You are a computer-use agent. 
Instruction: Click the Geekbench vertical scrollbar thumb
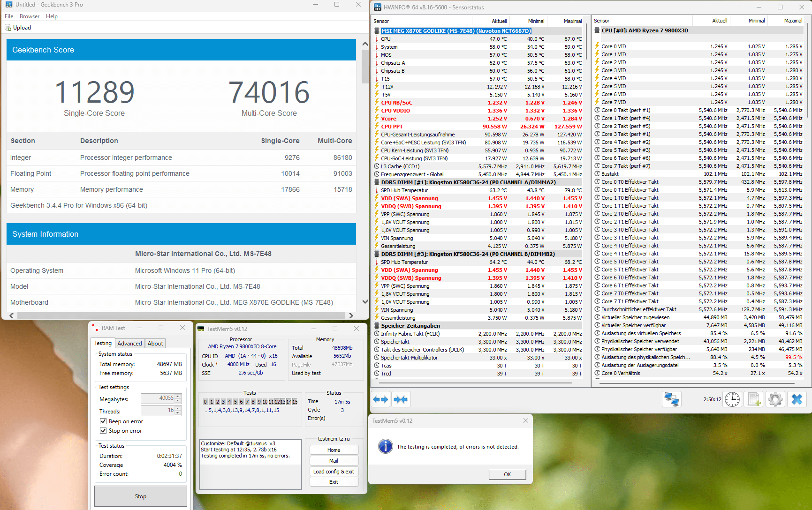click(365, 66)
